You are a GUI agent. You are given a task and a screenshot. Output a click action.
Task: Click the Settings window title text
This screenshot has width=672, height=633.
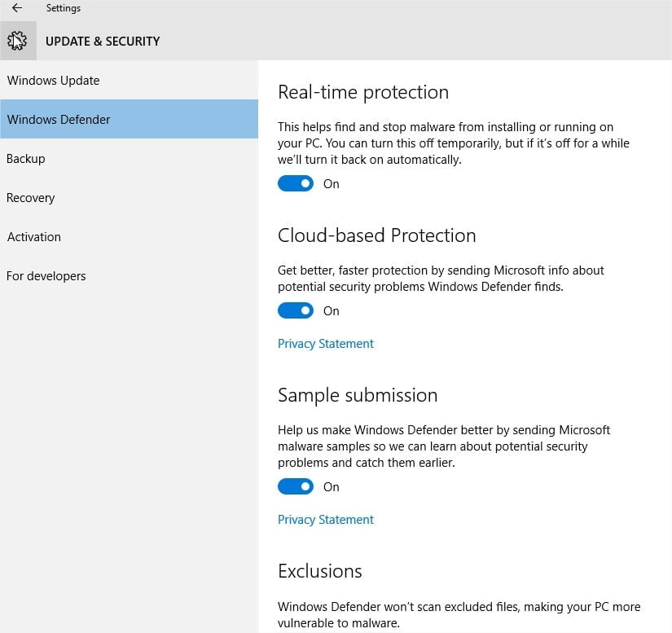coord(63,8)
